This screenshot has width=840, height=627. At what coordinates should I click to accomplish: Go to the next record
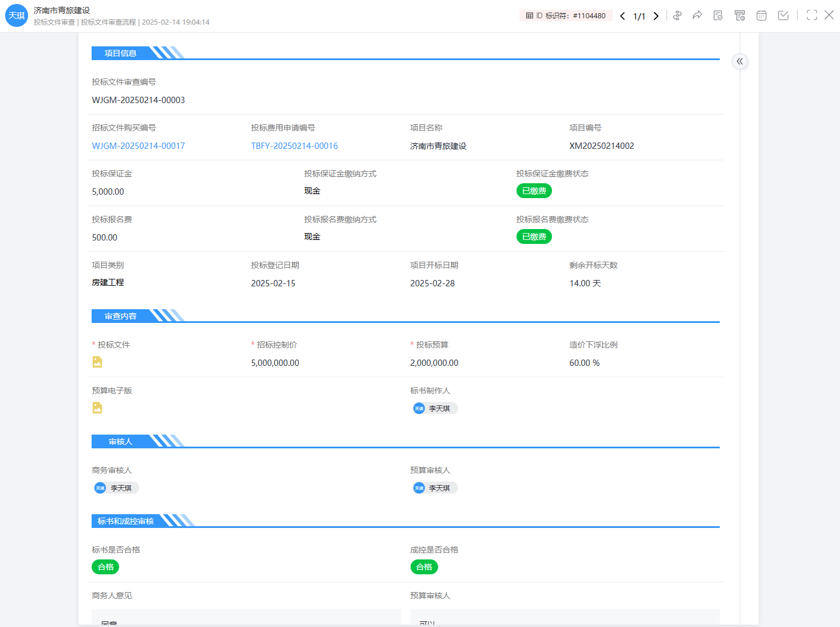pos(656,16)
